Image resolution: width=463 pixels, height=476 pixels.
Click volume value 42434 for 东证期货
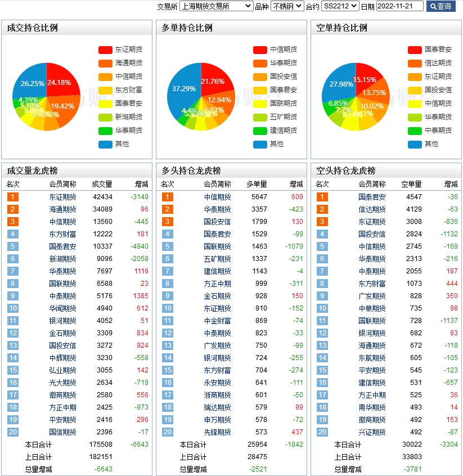pos(102,197)
